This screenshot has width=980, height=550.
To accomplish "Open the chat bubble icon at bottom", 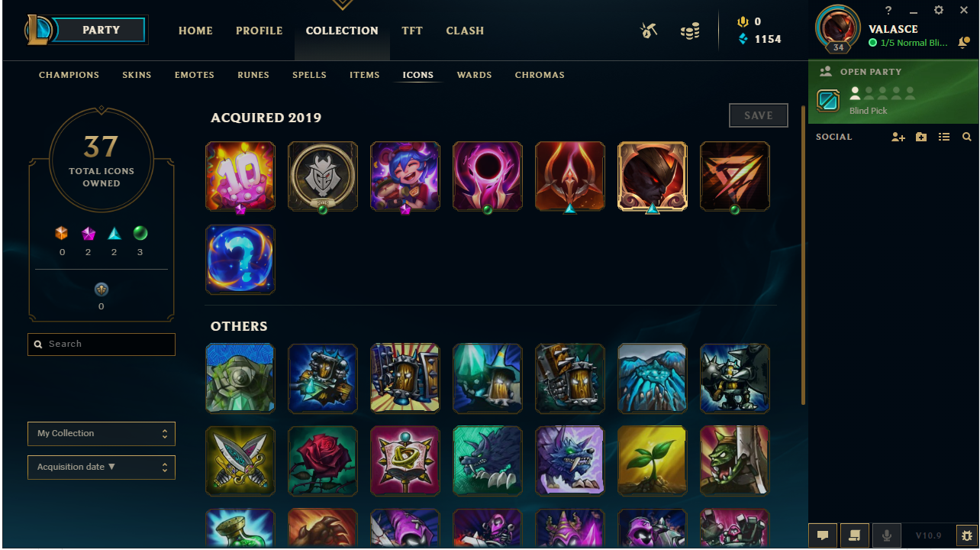I will tap(823, 535).
